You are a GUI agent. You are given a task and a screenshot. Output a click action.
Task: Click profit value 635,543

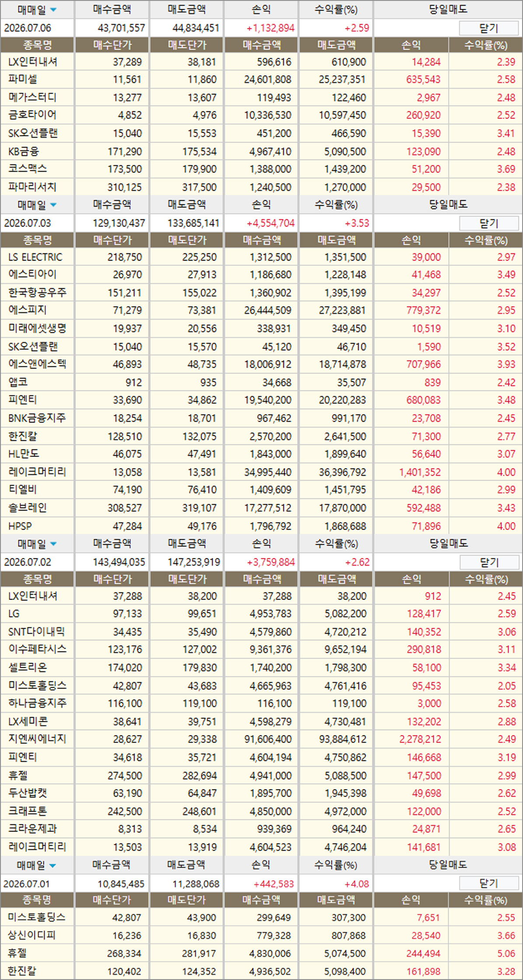point(423,80)
